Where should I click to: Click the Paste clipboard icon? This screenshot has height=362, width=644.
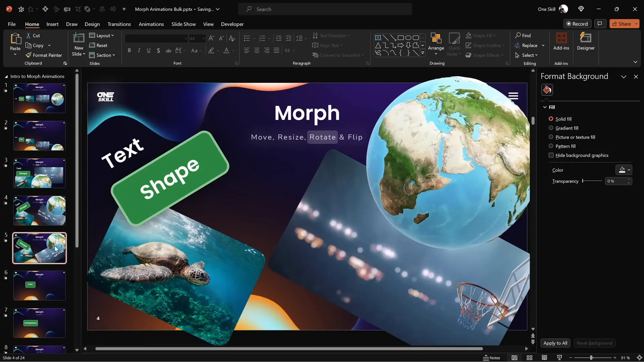(x=15, y=39)
